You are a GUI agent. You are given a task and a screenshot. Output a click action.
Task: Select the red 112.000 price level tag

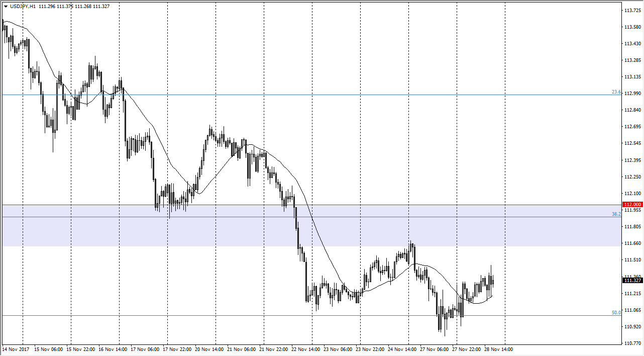(x=632, y=205)
